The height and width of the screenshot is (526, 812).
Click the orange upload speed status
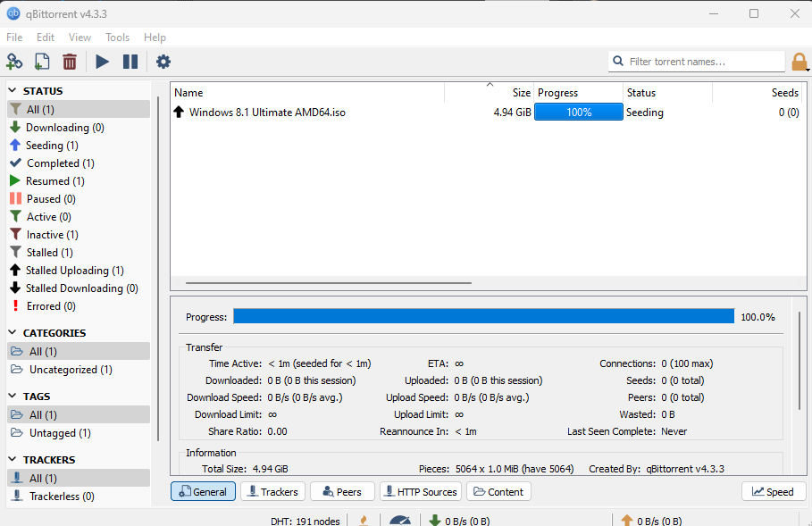click(651, 521)
